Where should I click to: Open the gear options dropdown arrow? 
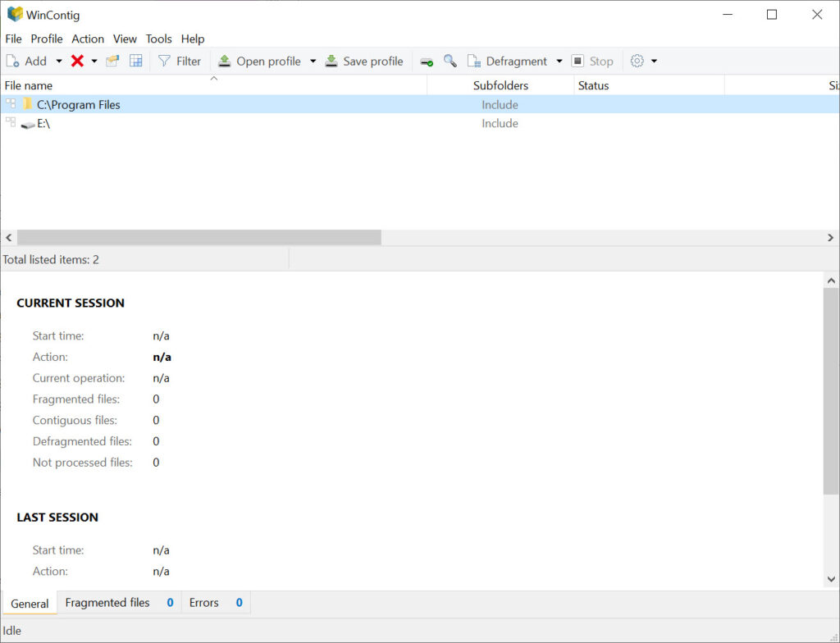click(x=654, y=61)
